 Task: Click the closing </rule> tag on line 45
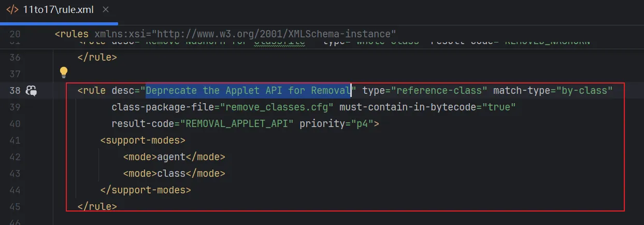97,206
